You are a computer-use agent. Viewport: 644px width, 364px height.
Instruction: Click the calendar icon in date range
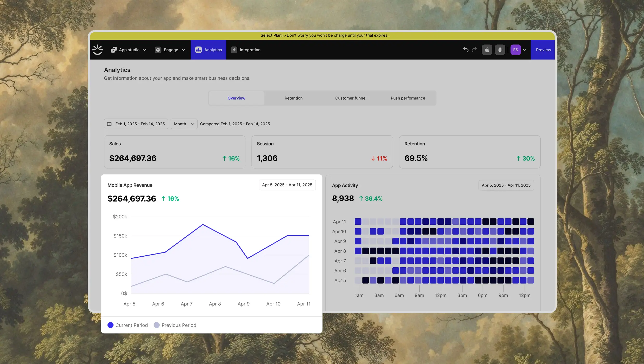109,124
